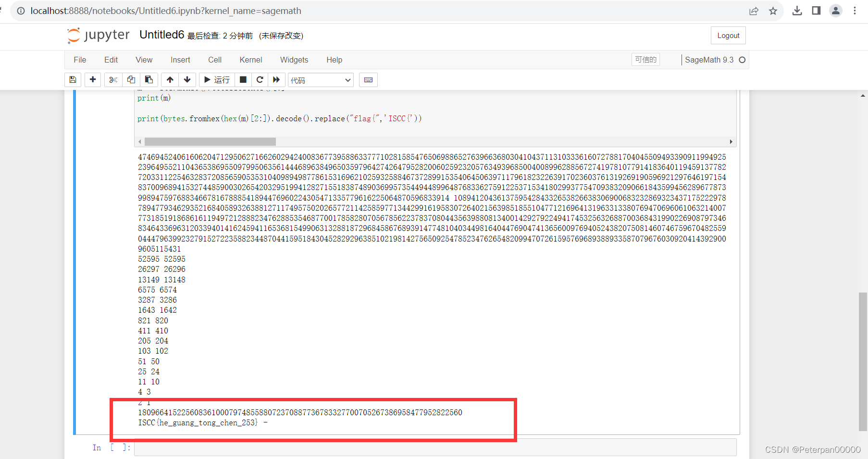Click the trusted notebook indicator (可信的)

click(x=645, y=60)
